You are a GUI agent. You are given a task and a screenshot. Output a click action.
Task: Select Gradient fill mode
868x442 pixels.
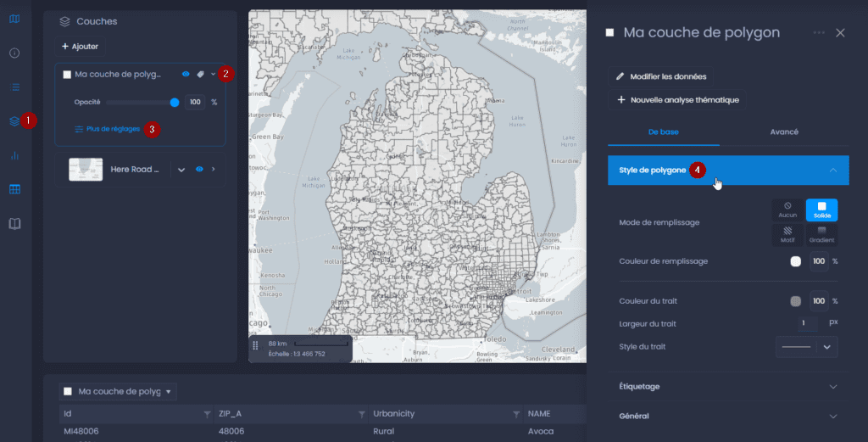point(822,234)
